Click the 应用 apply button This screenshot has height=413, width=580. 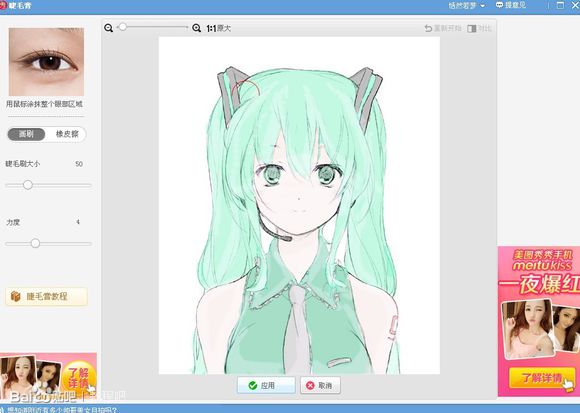tap(266, 386)
